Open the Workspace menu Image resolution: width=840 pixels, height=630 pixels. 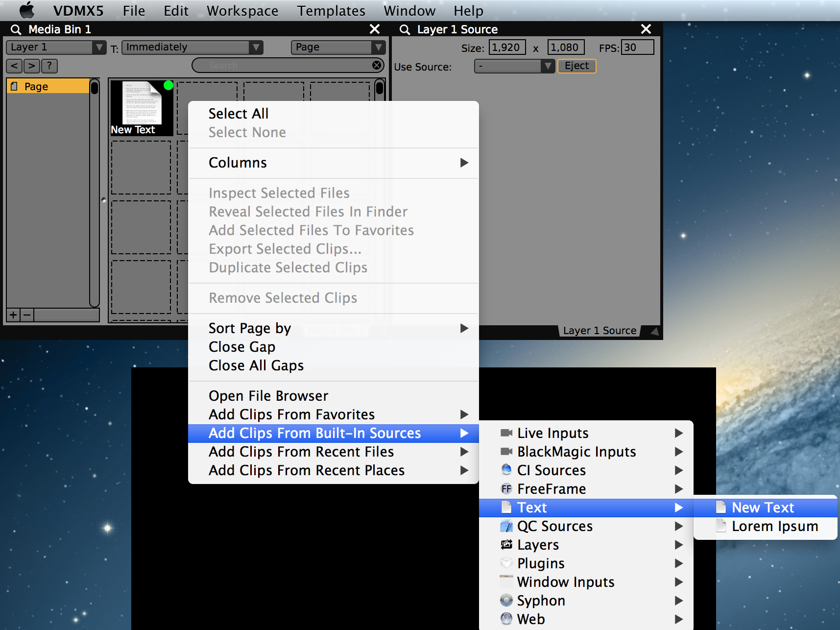click(242, 11)
